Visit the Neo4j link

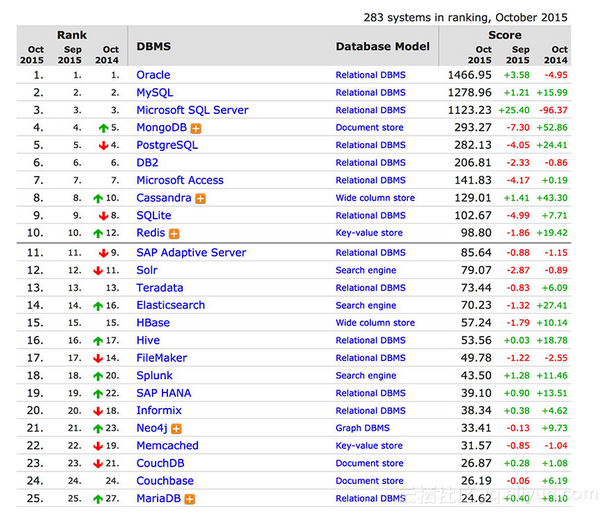152,428
